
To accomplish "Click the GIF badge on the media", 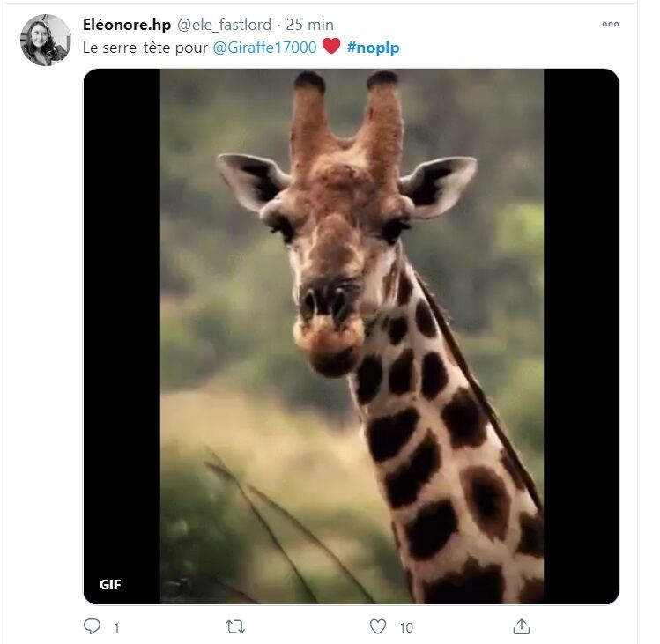I will [110, 584].
